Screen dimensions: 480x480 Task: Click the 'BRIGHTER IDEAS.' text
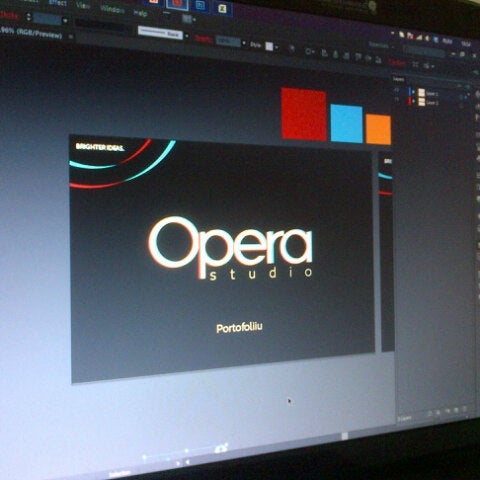[x=100, y=147]
